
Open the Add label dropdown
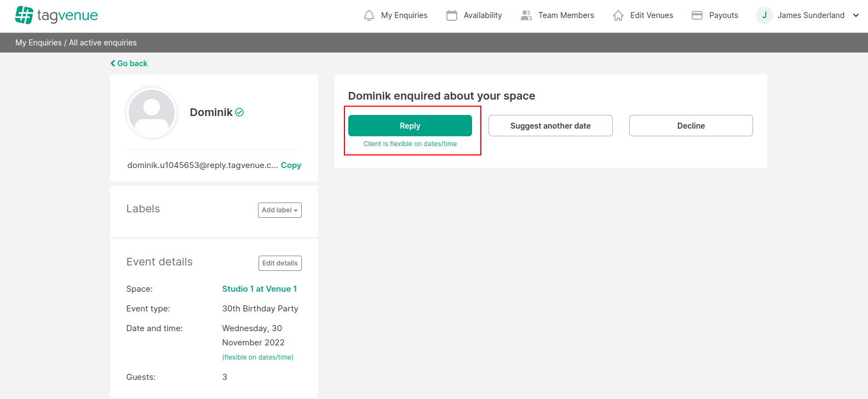[x=280, y=210]
